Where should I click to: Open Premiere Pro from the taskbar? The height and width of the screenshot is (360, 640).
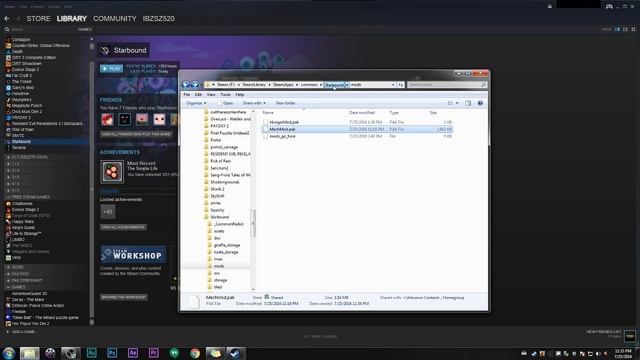pos(153,353)
